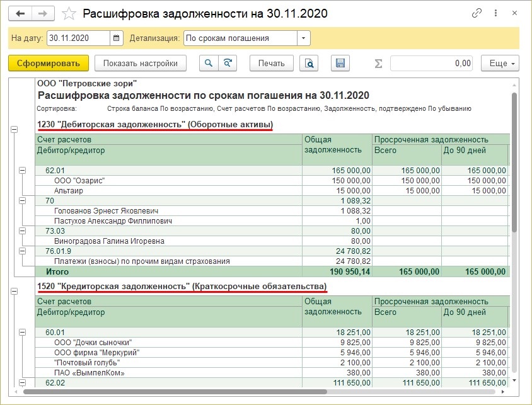The width and height of the screenshot is (532, 405).
Task: Collapse the 1520 Кредиторская задолженность section
Action: 14,291
